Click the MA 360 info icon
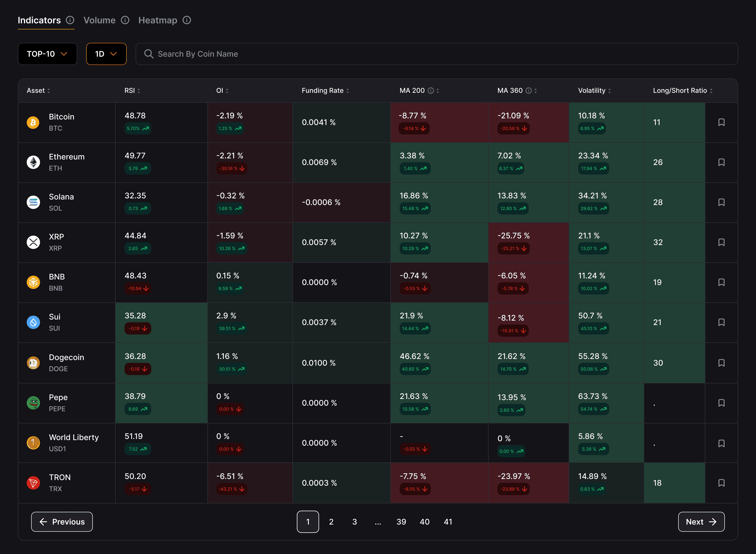The width and height of the screenshot is (756, 554). 529,91
